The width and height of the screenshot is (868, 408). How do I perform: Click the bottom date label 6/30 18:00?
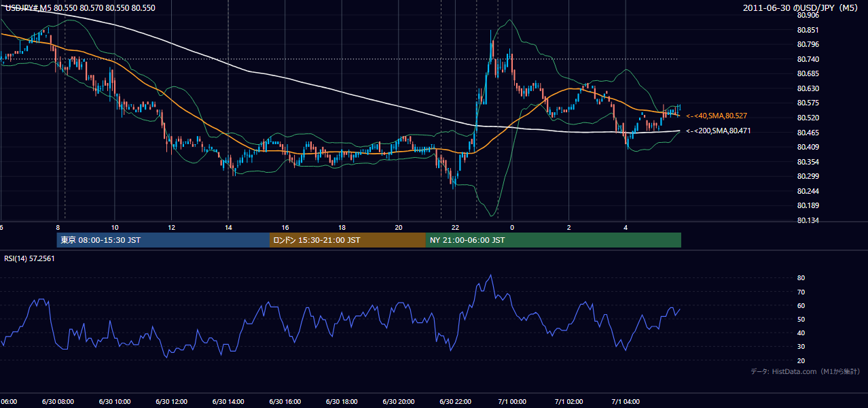click(342, 402)
